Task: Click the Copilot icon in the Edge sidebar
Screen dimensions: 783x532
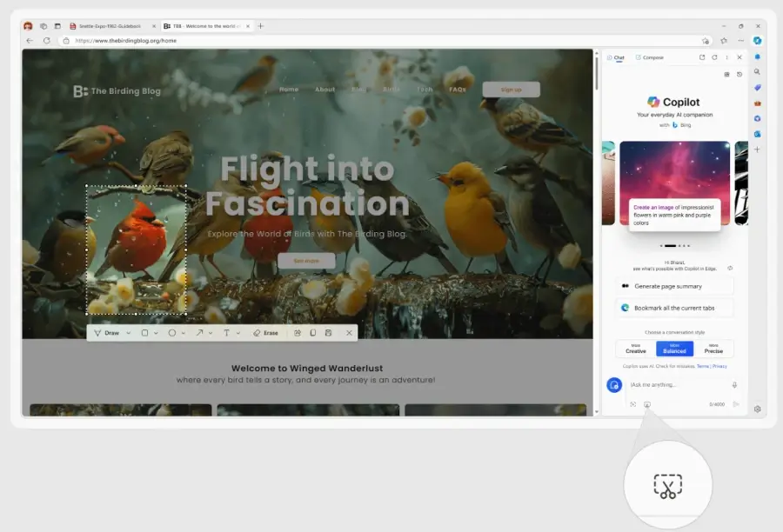Action: (758, 41)
